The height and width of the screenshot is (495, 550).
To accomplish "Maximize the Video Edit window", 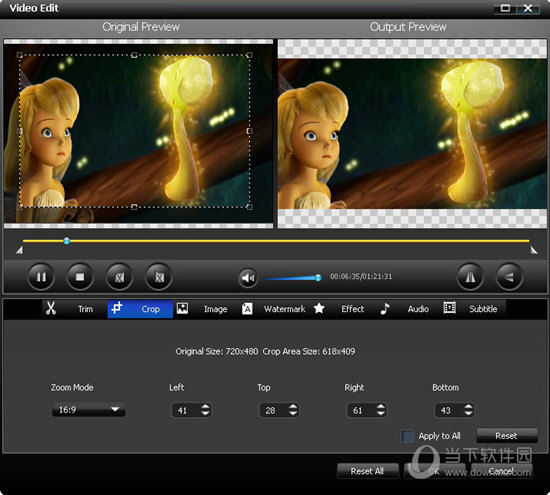I will coord(505,8).
